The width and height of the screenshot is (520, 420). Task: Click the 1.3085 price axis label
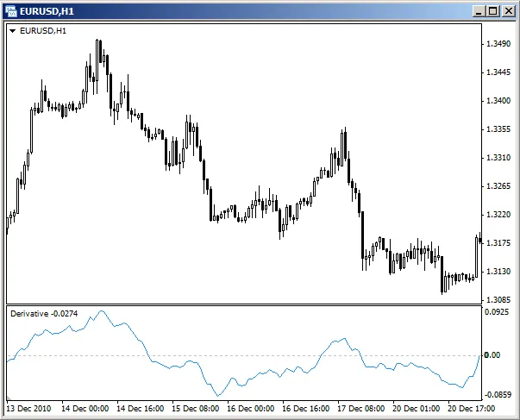(x=498, y=300)
